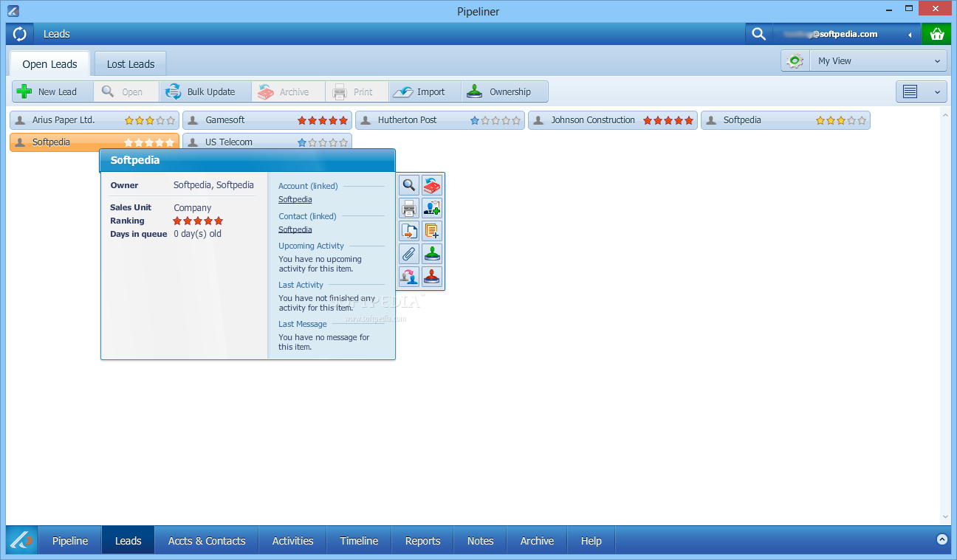Select the Johnson Construction lead card
The width and height of the screenshot is (957, 560).
(613, 120)
